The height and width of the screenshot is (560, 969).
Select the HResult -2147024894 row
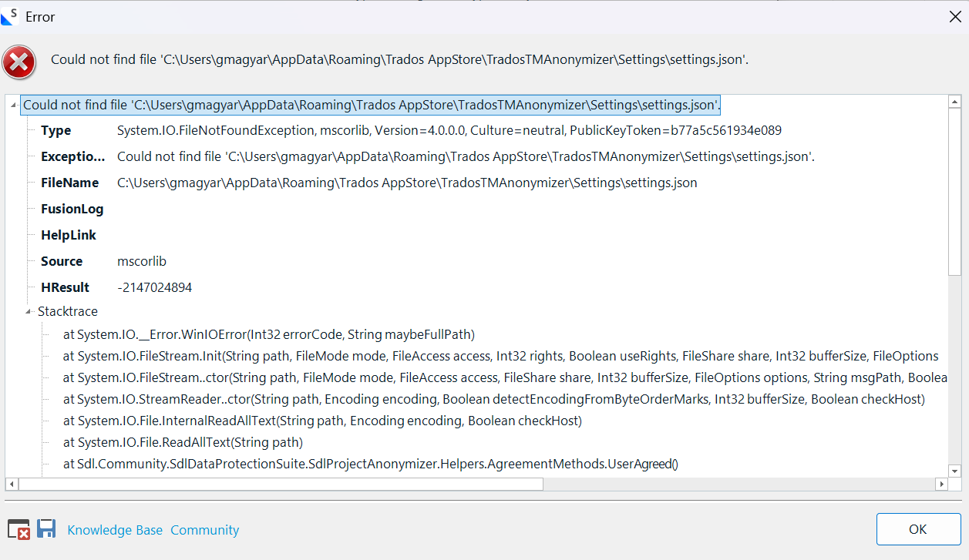coord(116,287)
